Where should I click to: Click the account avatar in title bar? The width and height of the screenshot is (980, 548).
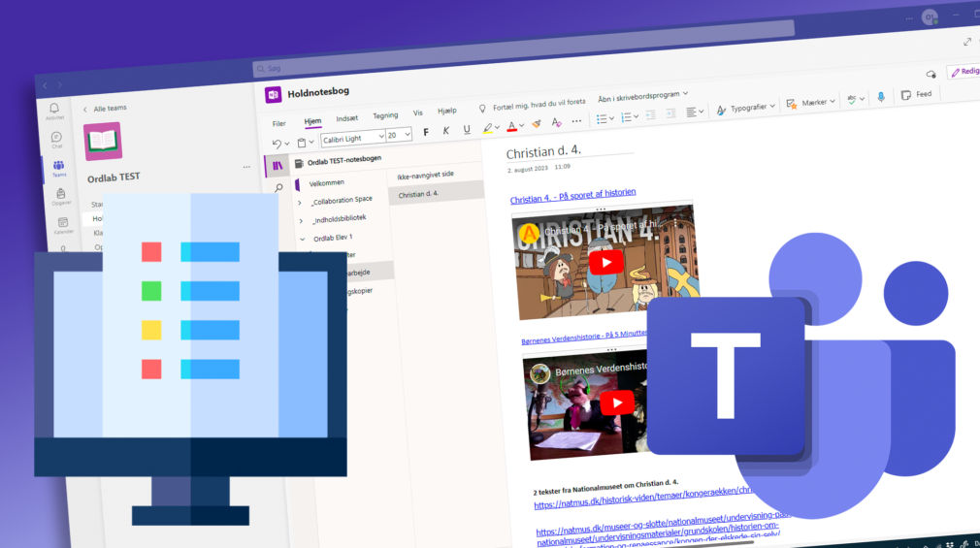[x=930, y=16]
